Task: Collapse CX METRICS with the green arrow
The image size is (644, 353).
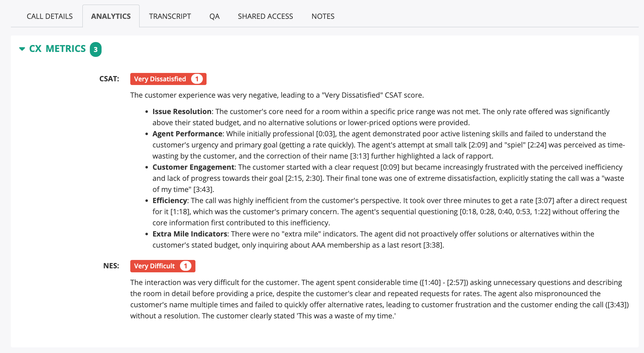Action: [x=22, y=49]
